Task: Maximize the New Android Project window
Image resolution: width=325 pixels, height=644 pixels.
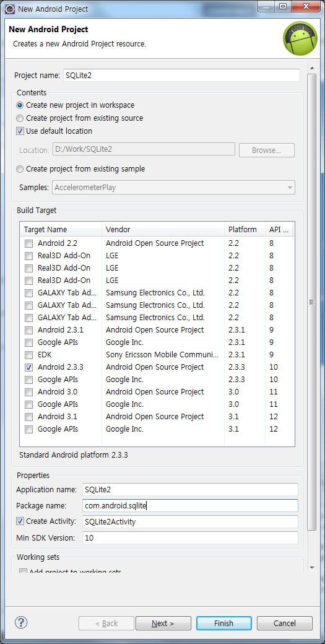Action: coord(283,6)
